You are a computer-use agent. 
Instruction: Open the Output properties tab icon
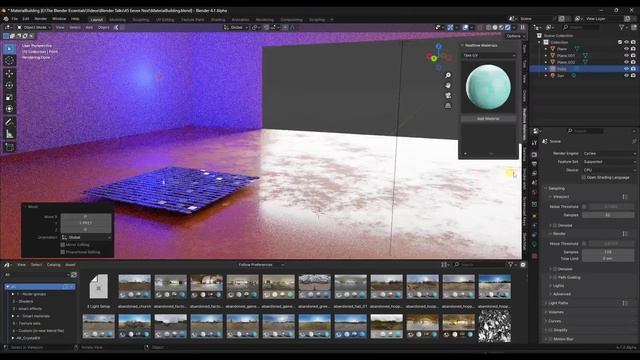point(534,164)
